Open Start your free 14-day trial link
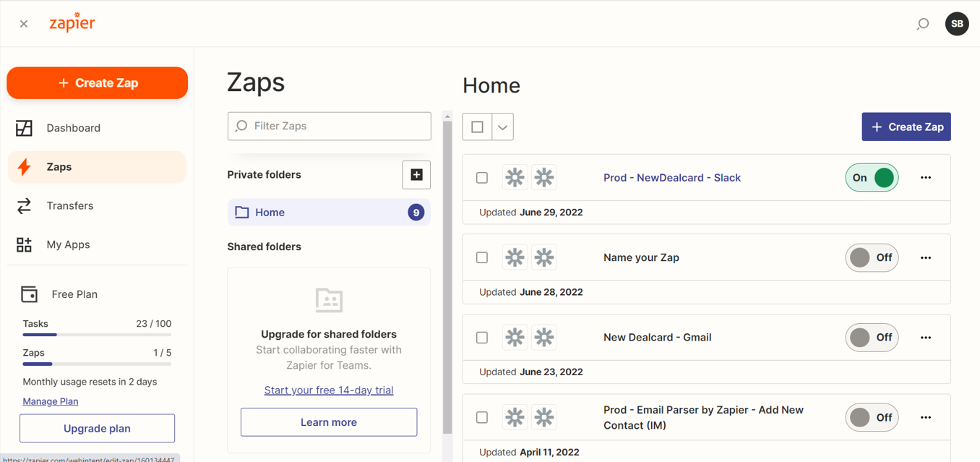980x462 pixels. click(329, 390)
